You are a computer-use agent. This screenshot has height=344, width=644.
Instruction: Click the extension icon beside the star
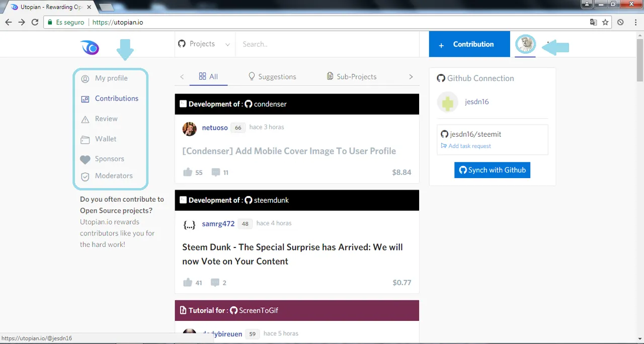pyautogui.click(x=620, y=22)
